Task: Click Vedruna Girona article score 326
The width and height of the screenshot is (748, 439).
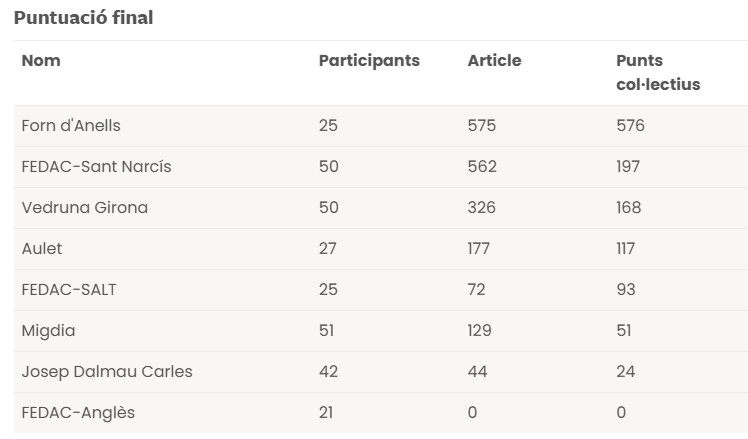Action: (x=482, y=208)
